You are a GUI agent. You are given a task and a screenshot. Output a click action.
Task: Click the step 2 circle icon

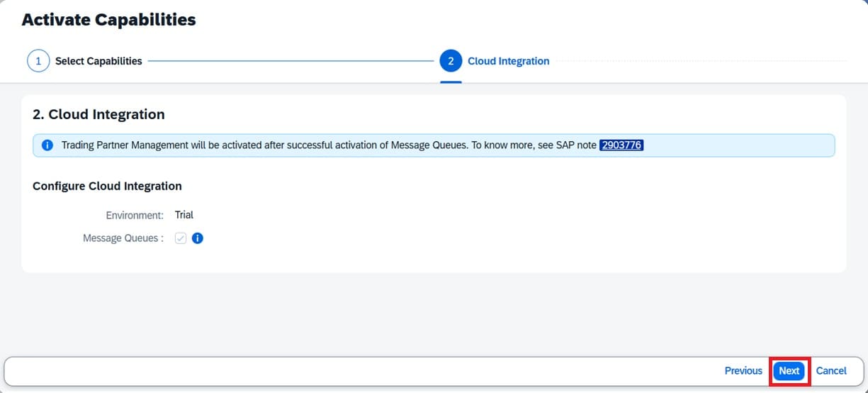[x=451, y=61]
